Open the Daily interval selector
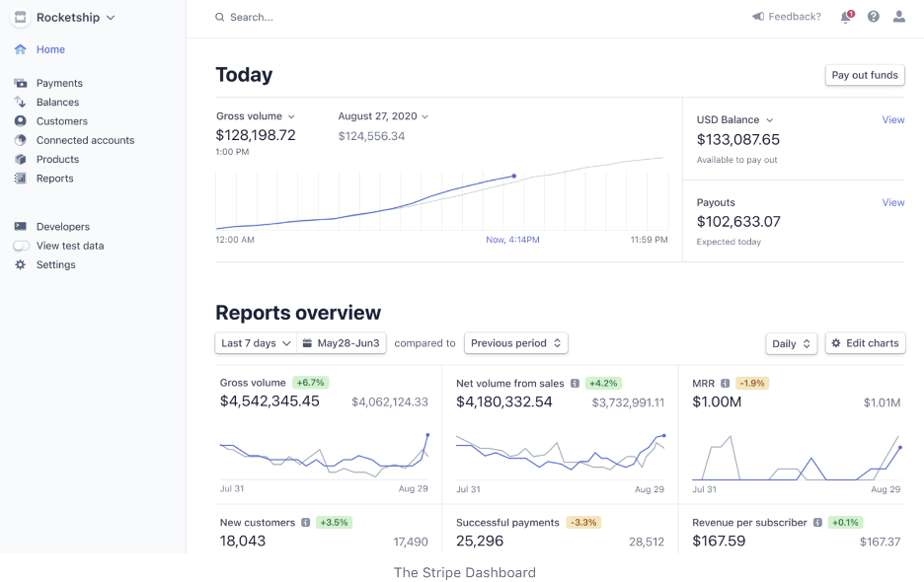924x582 pixels. click(x=790, y=342)
